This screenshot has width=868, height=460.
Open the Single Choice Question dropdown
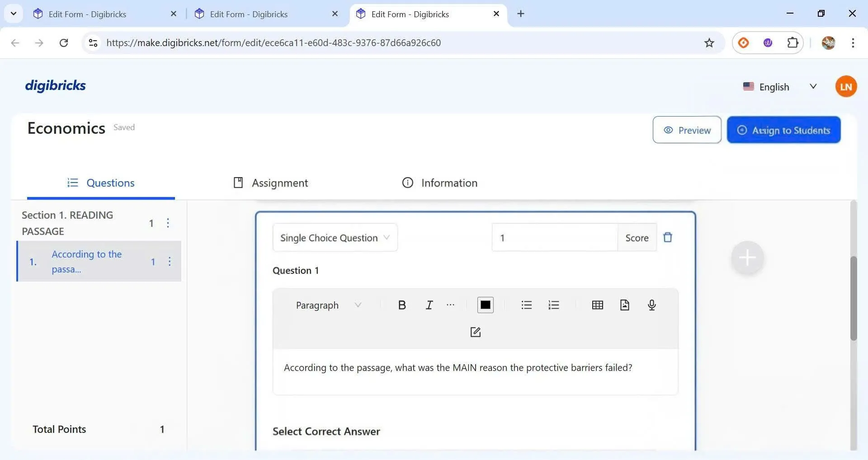tap(335, 238)
